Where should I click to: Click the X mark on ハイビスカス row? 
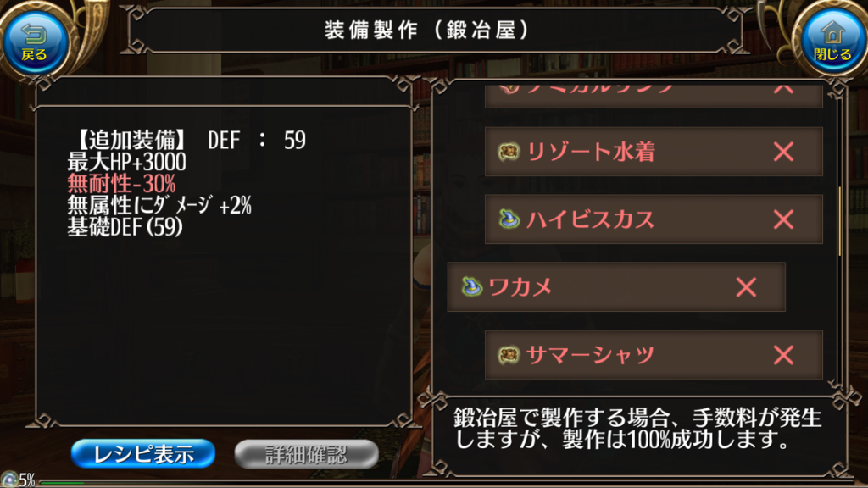pos(783,219)
